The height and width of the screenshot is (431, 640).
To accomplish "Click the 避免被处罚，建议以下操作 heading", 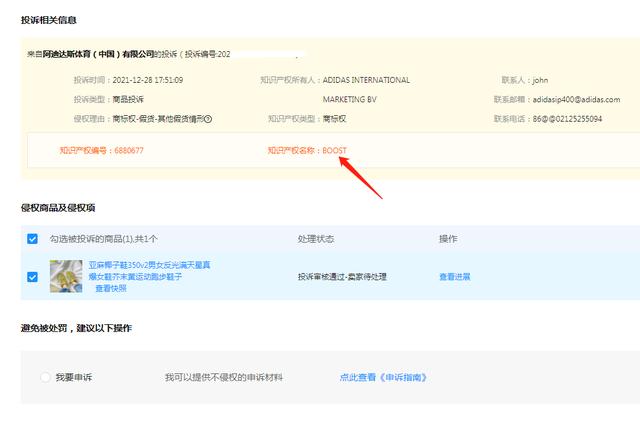I will tap(76, 328).
